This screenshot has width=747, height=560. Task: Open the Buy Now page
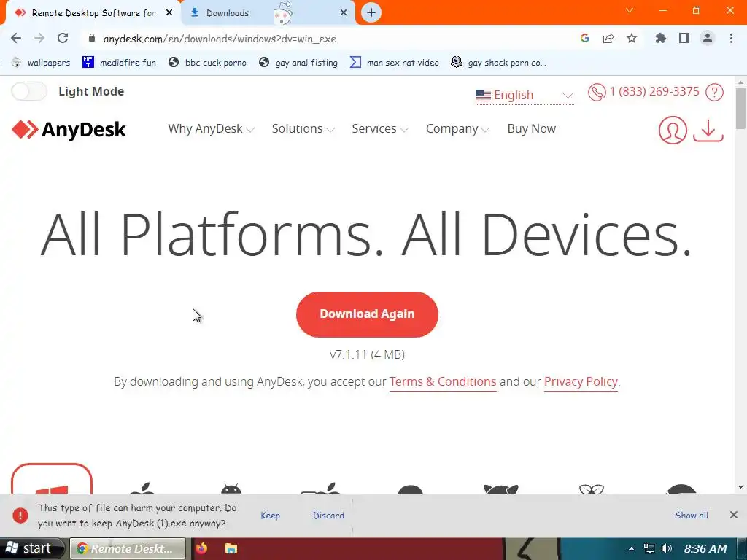(531, 128)
